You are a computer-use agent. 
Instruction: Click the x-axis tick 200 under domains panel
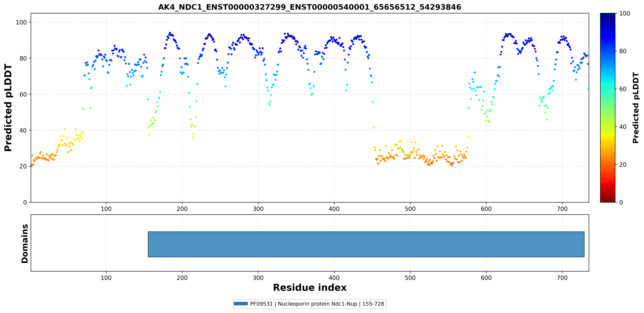pyautogui.click(x=182, y=278)
